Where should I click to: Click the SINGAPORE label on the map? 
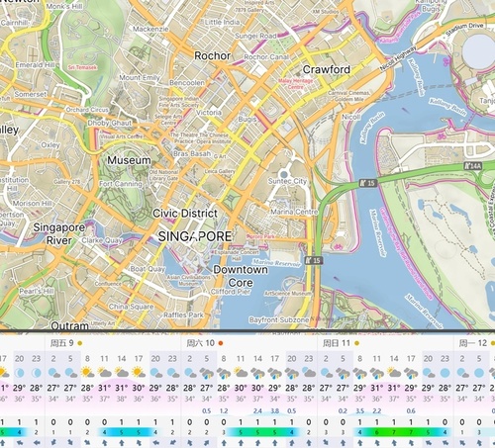pyautogui.click(x=195, y=236)
